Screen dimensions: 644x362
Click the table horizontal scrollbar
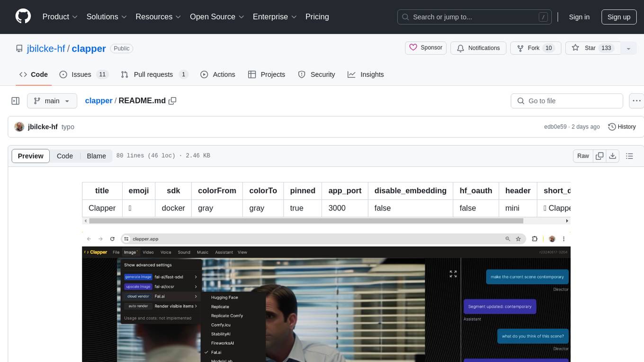coord(306,221)
